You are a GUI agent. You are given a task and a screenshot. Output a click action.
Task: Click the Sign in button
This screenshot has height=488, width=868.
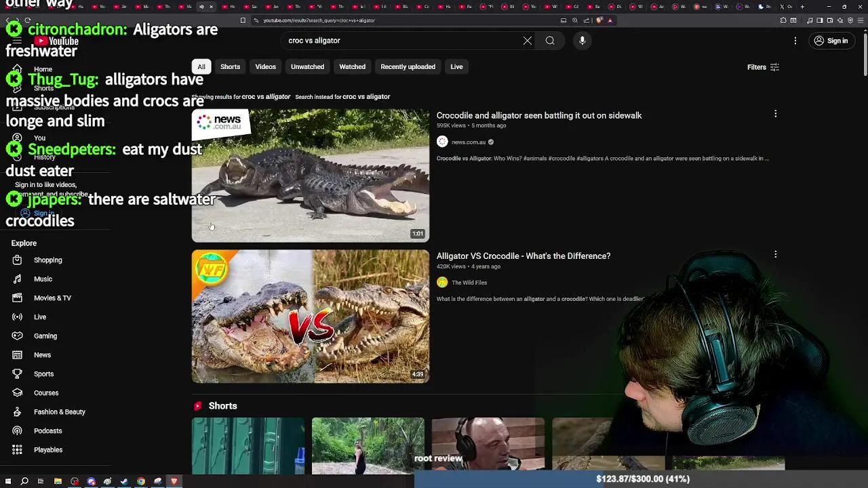tap(831, 41)
